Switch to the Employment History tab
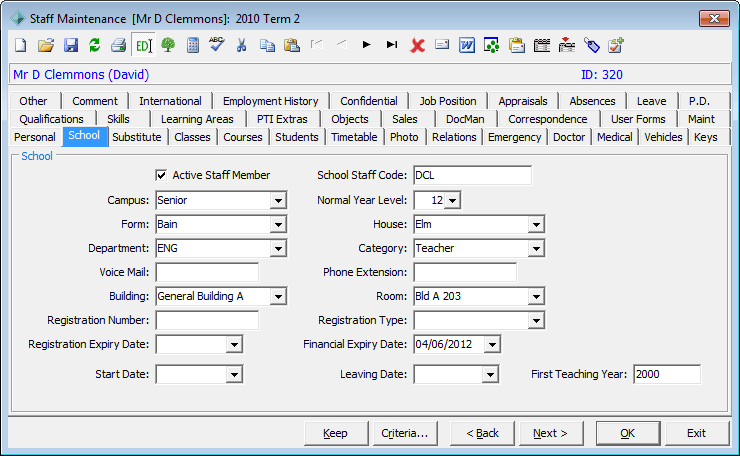 (x=270, y=101)
